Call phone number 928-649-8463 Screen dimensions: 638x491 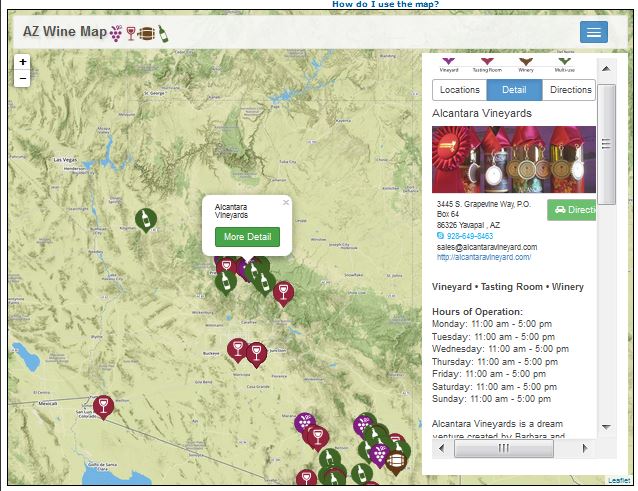click(470, 236)
